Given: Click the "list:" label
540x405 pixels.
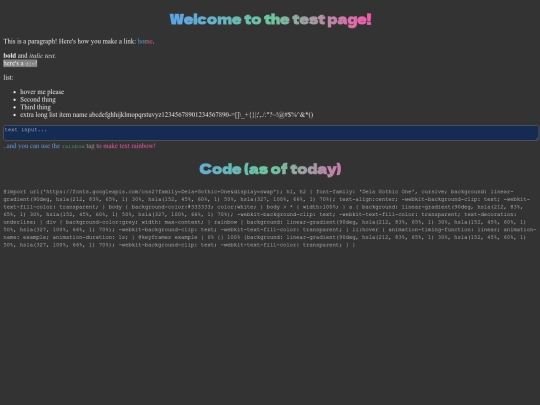Looking at the screenshot, I should (8, 77).
